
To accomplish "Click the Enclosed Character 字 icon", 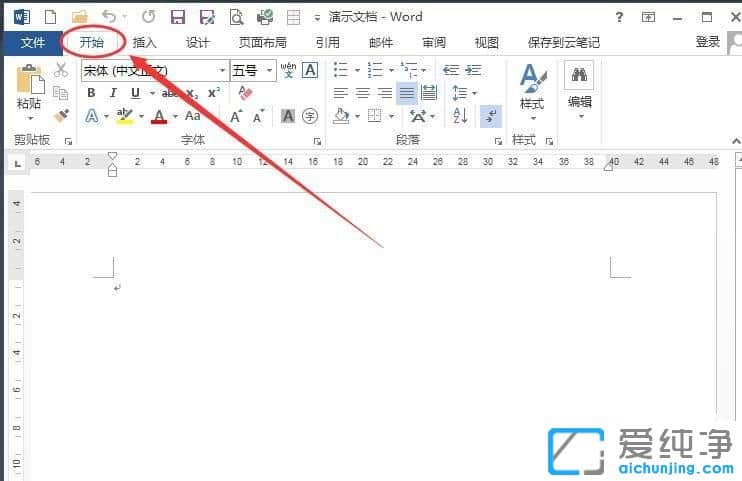I will click(x=310, y=116).
